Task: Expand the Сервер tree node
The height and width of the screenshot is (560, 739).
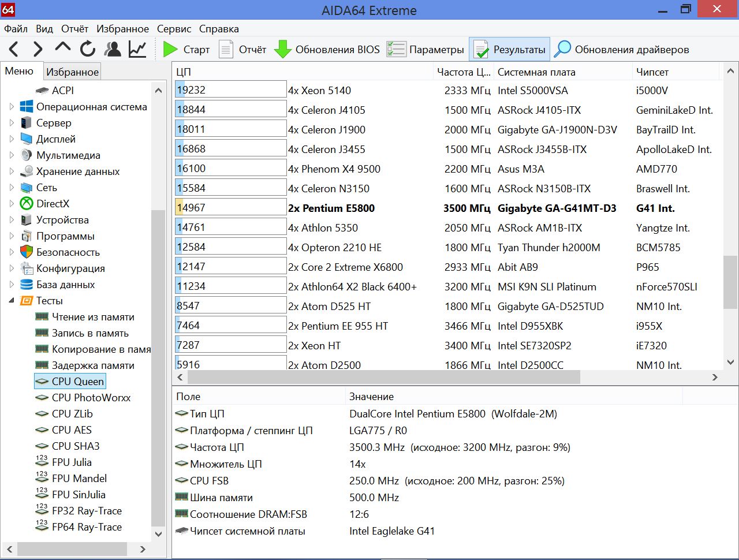Action: tap(12, 123)
